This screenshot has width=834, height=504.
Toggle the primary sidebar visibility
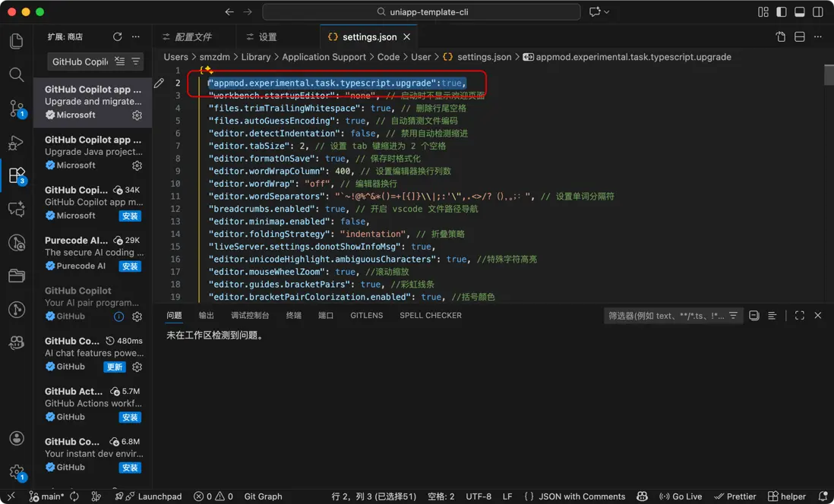tap(782, 12)
